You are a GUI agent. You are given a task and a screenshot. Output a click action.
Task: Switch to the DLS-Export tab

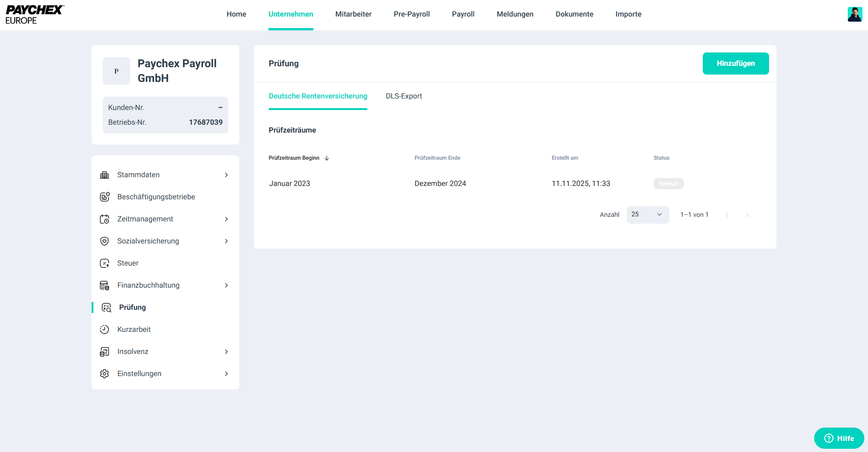(x=404, y=96)
